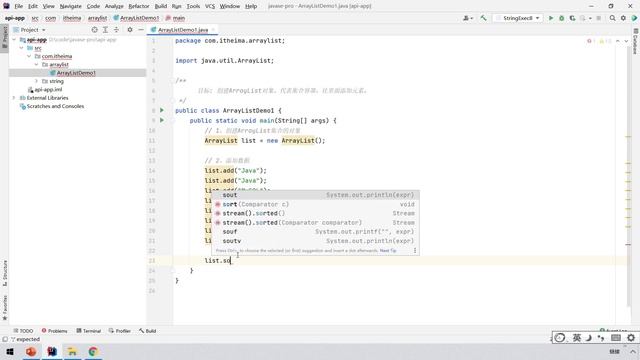The width and height of the screenshot is (640, 360).
Task: Open the File menu
Action: 18,6
